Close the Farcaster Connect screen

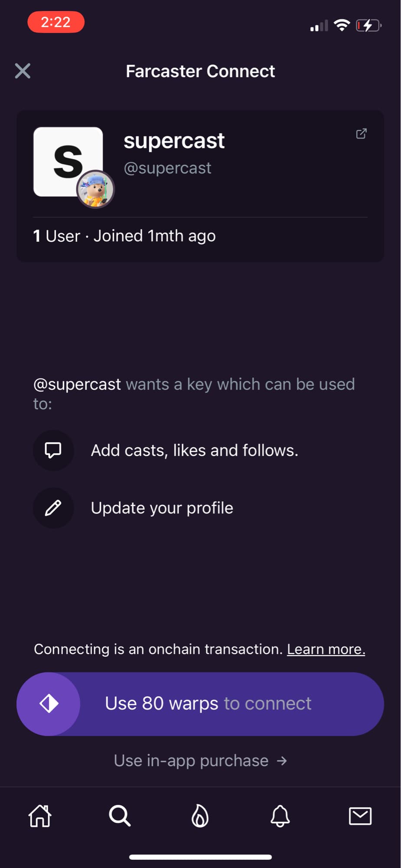(23, 71)
